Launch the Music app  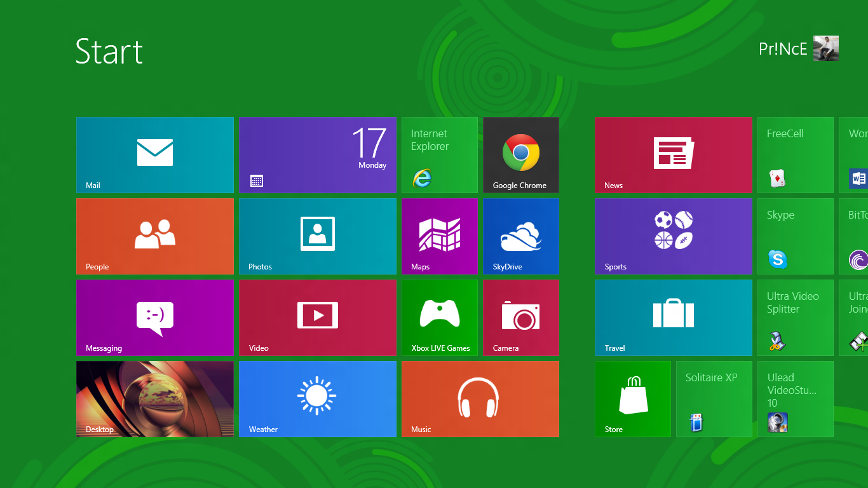click(480, 398)
